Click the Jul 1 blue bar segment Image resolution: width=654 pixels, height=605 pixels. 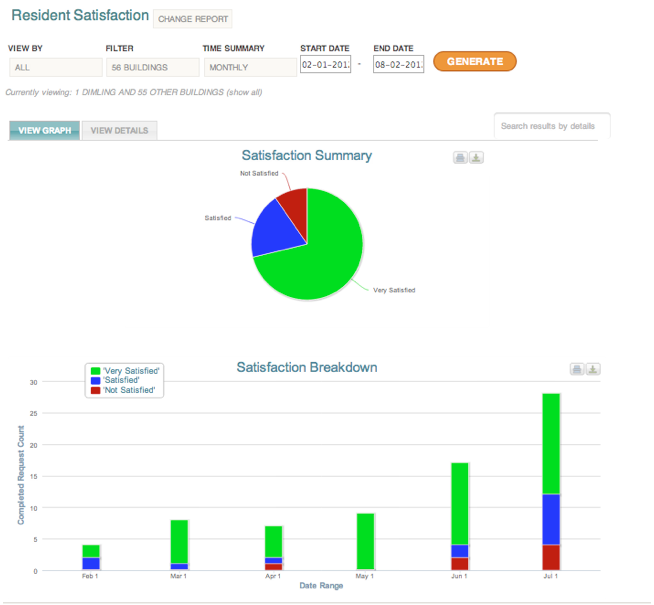551,520
